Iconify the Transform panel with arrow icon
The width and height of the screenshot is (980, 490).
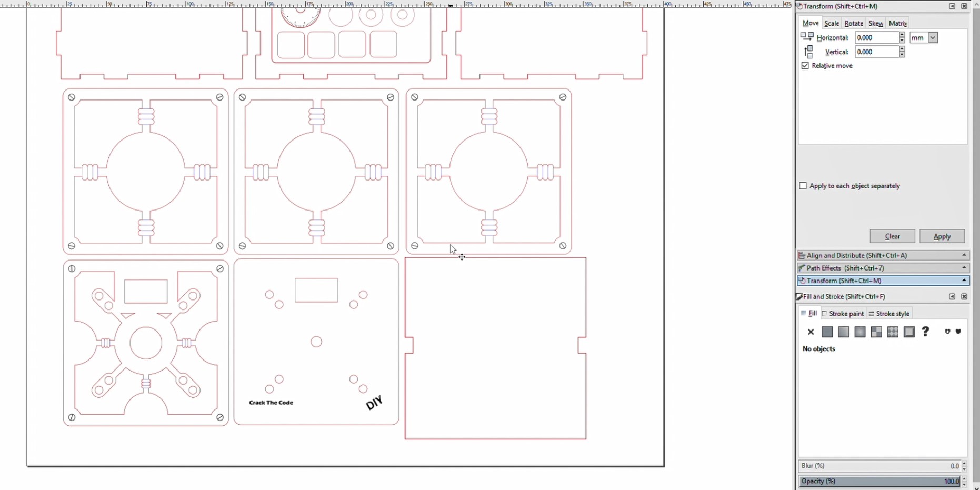pyautogui.click(x=952, y=6)
